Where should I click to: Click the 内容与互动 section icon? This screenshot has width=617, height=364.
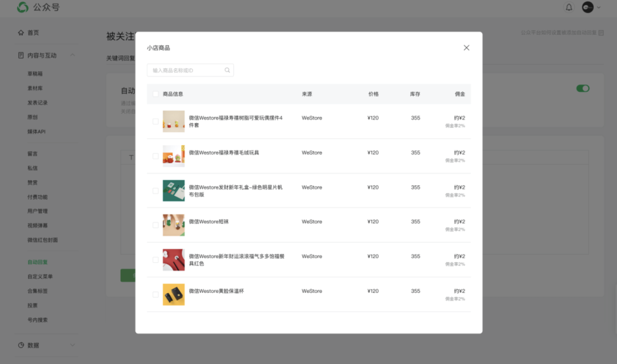21,55
